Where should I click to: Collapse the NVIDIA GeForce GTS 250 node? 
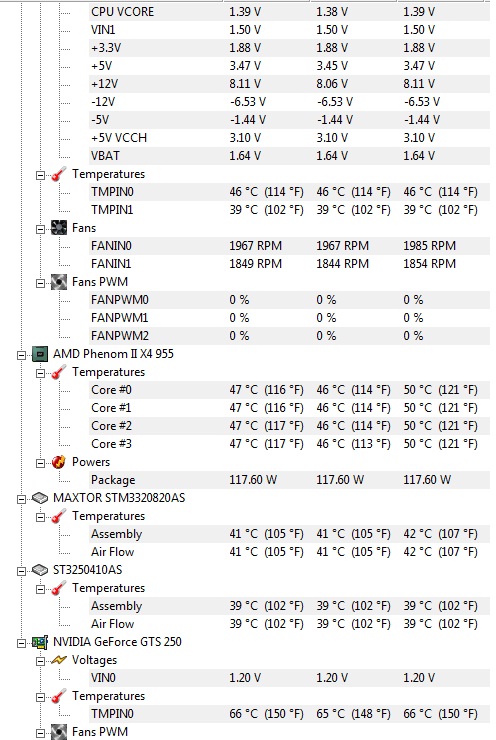[x=21, y=643]
